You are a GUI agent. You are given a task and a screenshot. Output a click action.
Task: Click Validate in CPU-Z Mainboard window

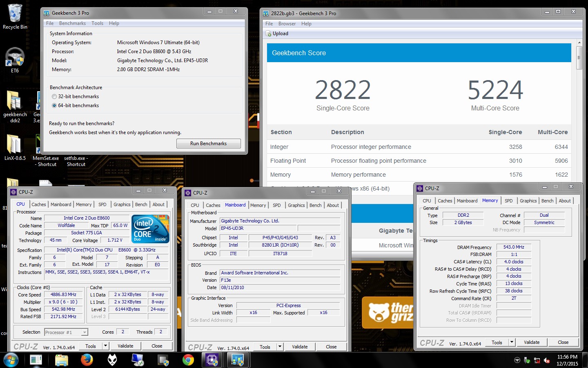(300, 347)
